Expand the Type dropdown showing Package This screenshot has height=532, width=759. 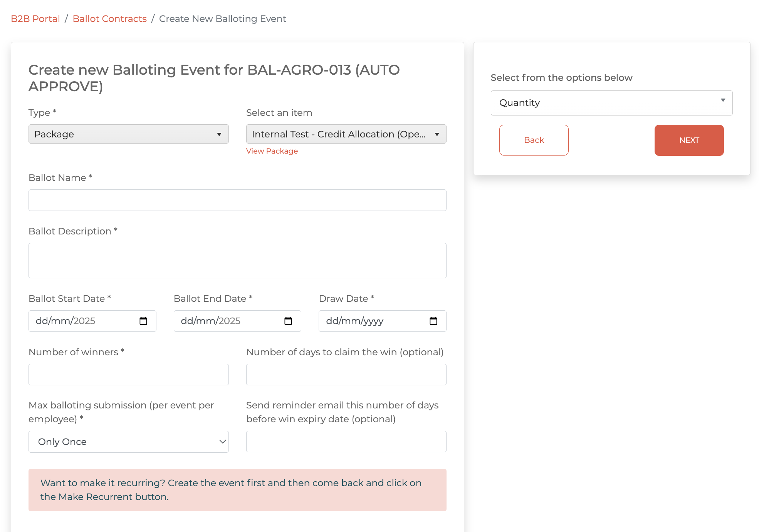tap(128, 134)
